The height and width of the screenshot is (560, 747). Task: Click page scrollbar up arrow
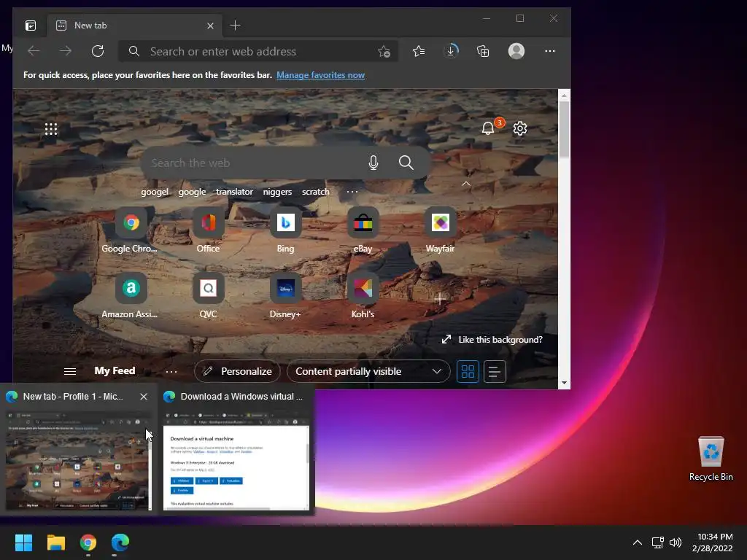click(564, 96)
